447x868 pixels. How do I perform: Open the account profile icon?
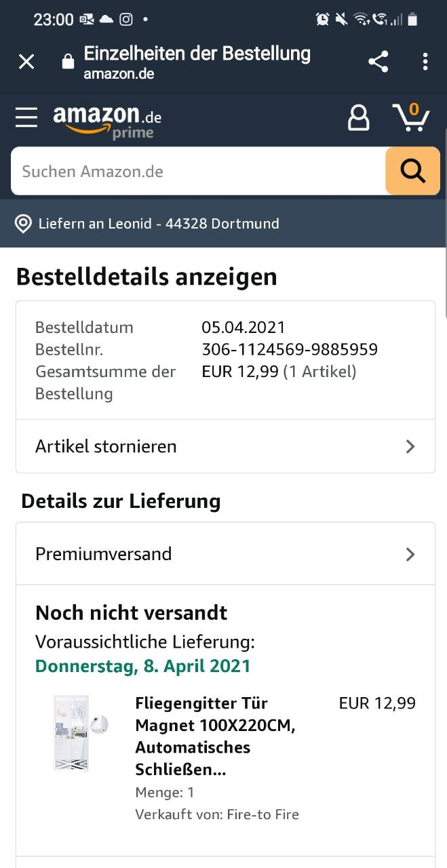(358, 118)
